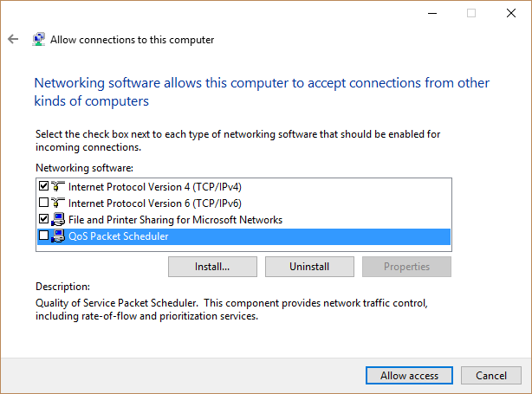Open the Install... dialog
This screenshot has height=394, width=532.
(212, 267)
